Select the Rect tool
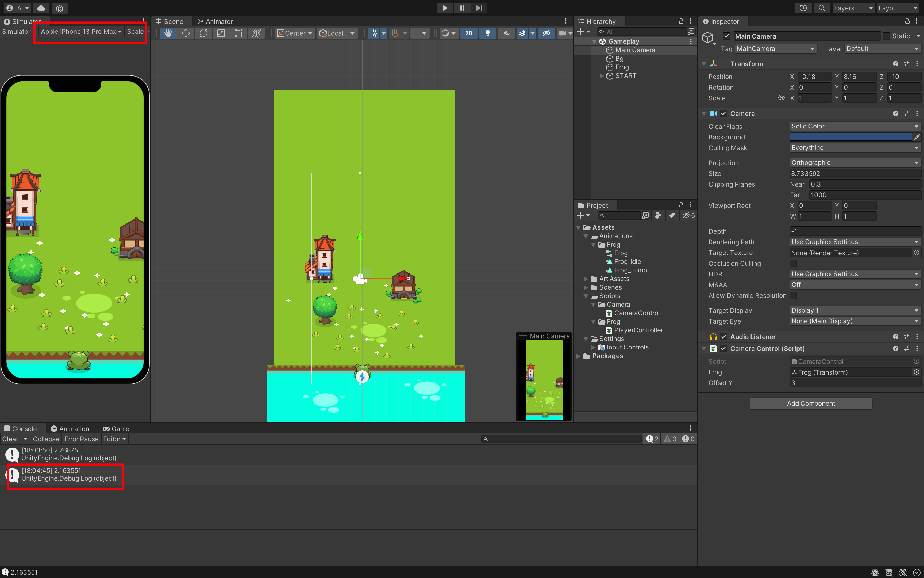 tap(239, 33)
